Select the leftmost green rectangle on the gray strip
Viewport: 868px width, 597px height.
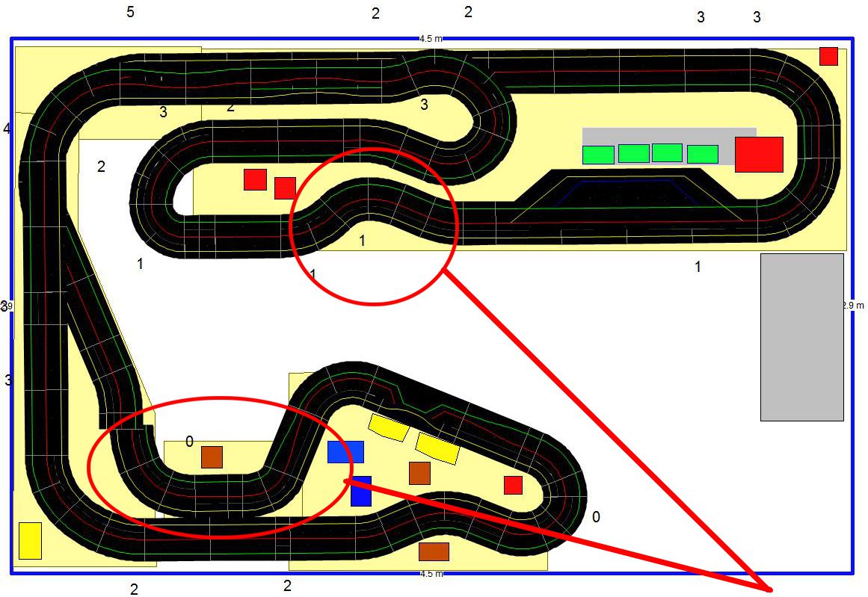pyautogui.click(x=598, y=155)
